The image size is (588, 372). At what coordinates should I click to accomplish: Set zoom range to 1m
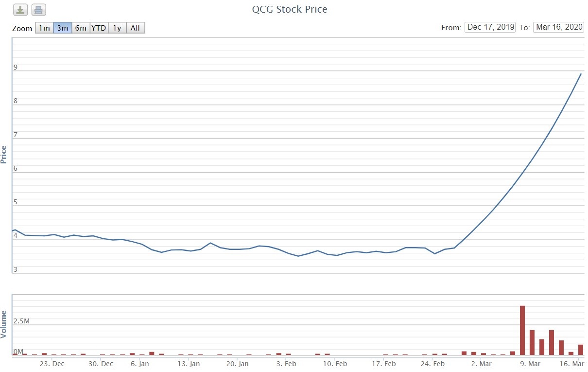(x=44, y=28)
